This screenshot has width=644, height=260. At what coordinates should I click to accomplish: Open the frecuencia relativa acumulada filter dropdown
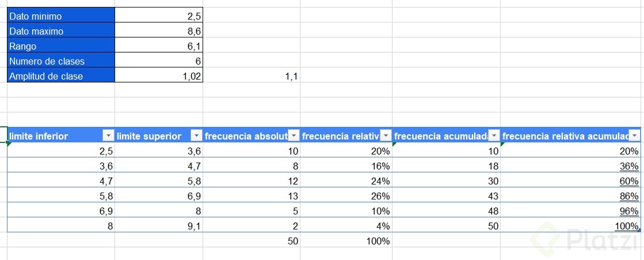(635, 135)
